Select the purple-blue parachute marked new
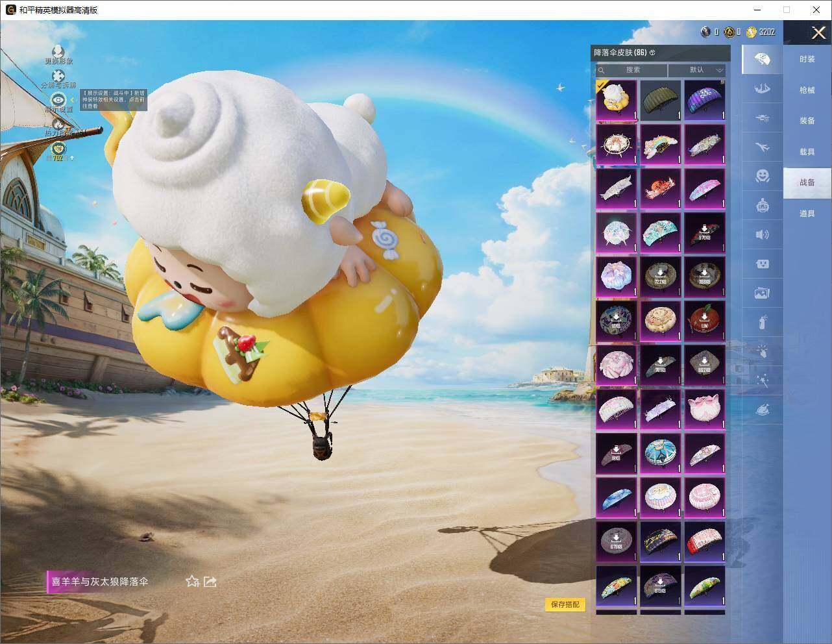Viewport: 832px width, 644px height. tap(705, 100)
